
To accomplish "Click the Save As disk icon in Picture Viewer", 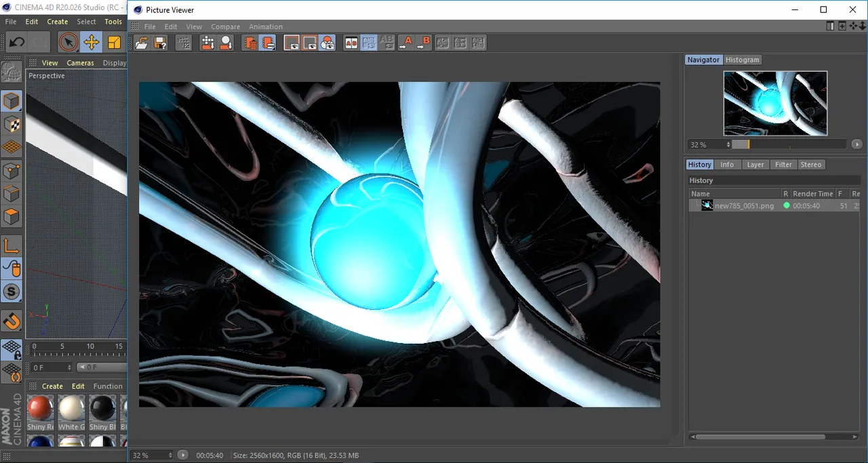I will coord(160,43).
